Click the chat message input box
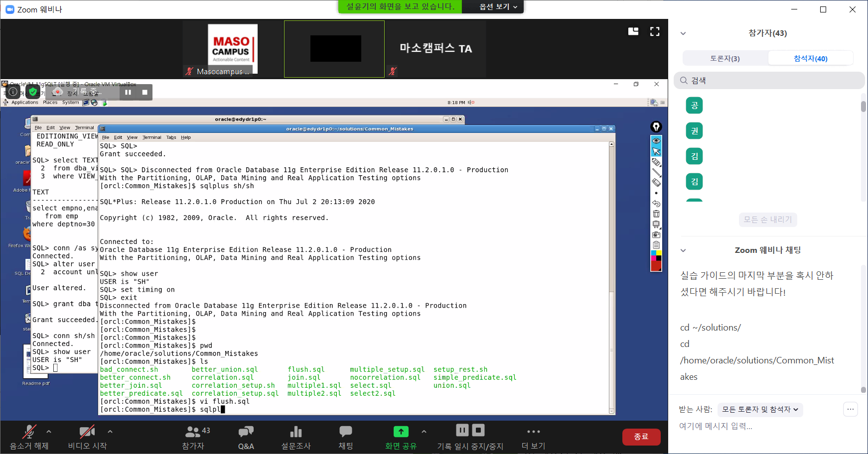 [x=757, y=426]
